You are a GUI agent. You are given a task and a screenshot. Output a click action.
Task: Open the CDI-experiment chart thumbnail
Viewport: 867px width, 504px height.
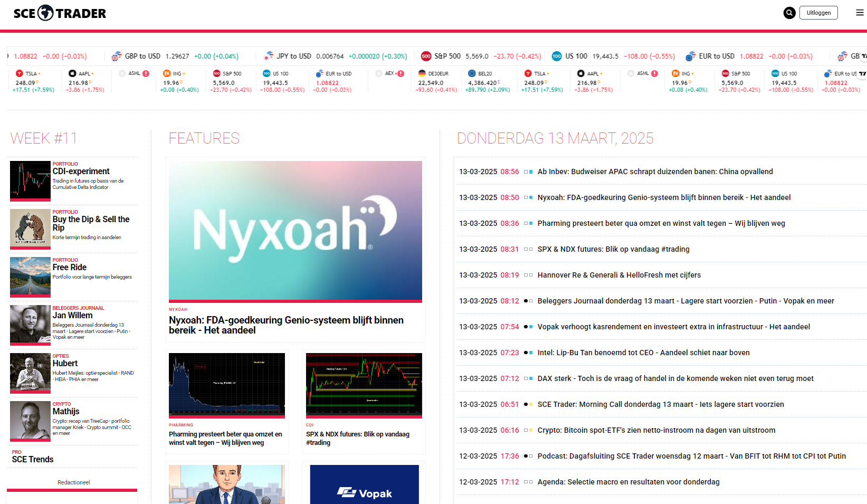click(30, 181)
